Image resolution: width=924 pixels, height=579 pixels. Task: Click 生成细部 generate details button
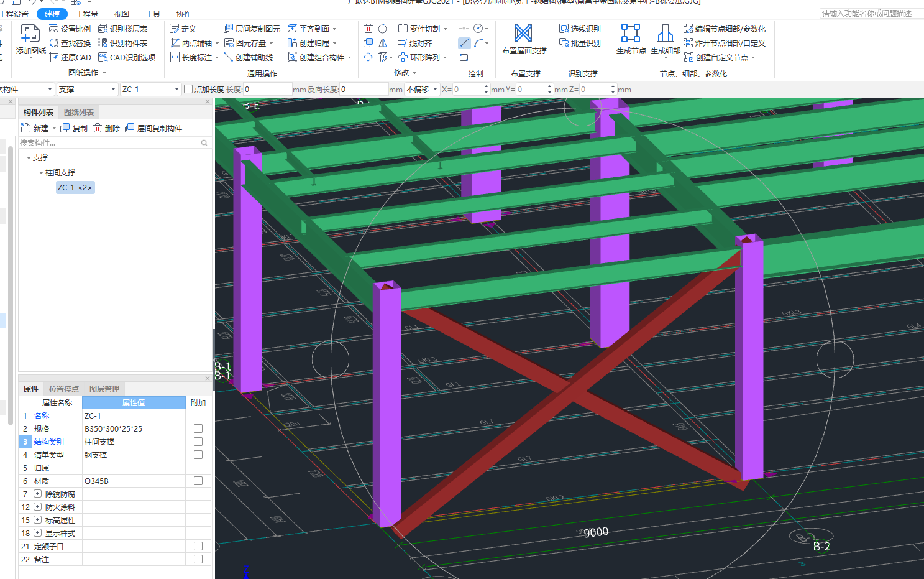click(x=665, y=39)
